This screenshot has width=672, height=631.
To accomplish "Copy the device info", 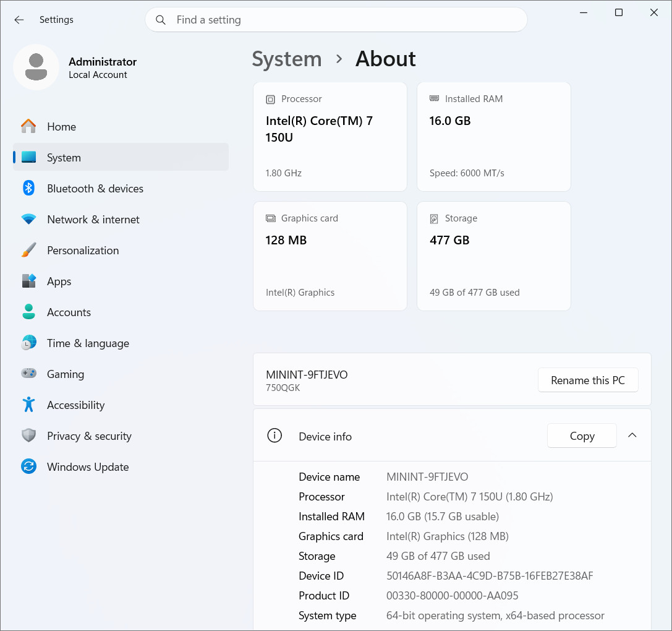I will pos(582,436).
